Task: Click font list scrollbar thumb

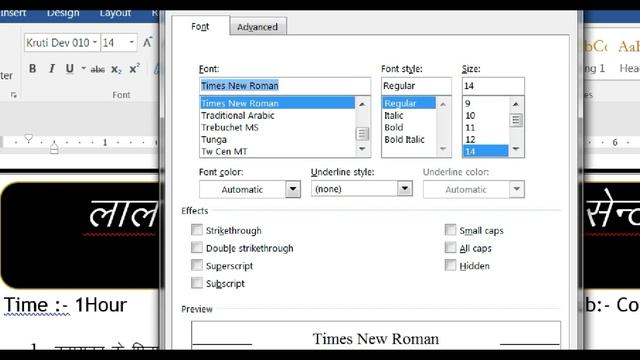Action: pyautogui.click(x=362, y=133)
